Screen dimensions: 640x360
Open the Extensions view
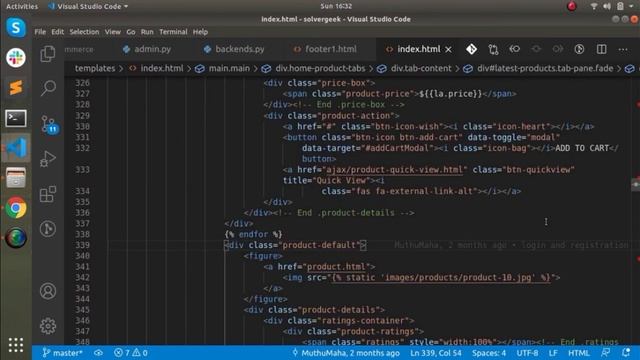coord(48,194)
